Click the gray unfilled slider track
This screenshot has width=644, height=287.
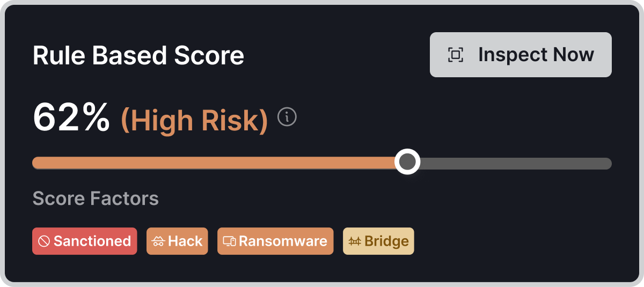(x=515, y=163)
